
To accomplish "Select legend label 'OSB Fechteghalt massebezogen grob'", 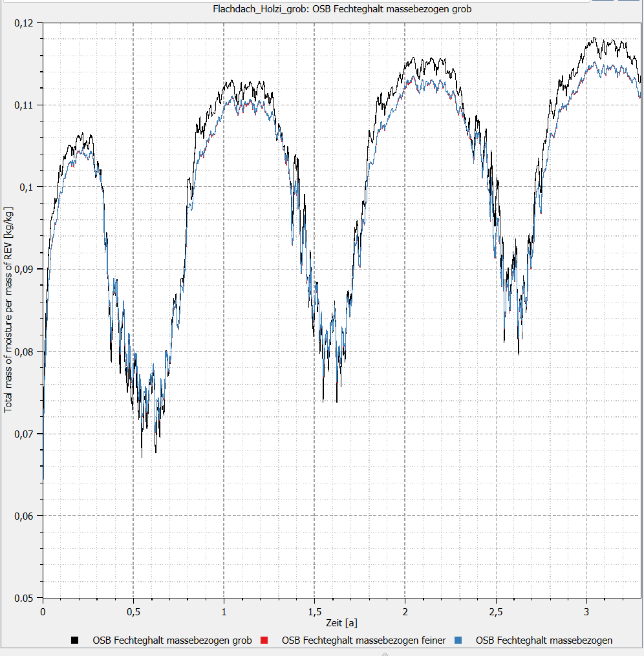I will tap(172, 640).
